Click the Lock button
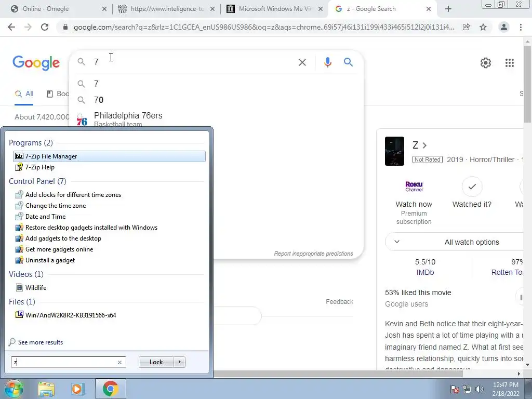The height and width of the screenshot is (399, 532). click(x=156, y=362)
